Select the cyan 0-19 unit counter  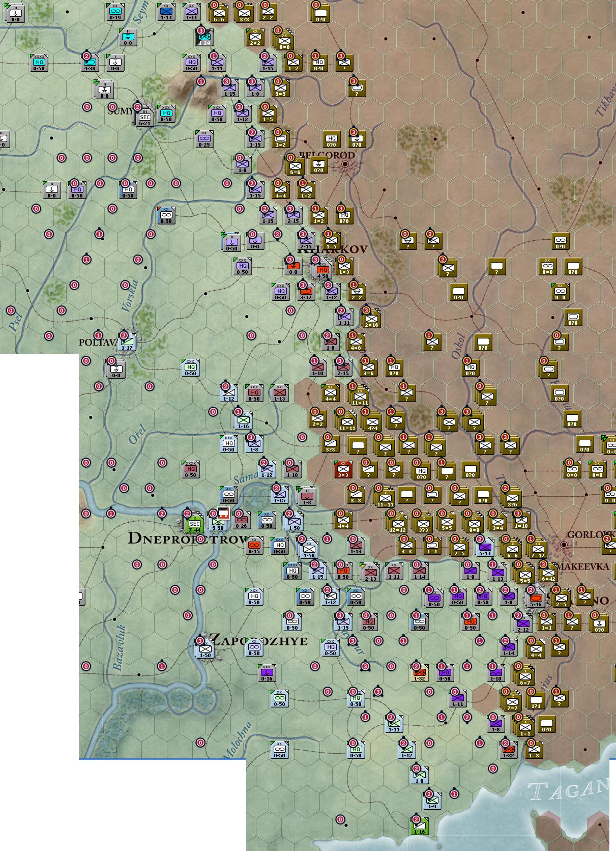tap(115, 12)
